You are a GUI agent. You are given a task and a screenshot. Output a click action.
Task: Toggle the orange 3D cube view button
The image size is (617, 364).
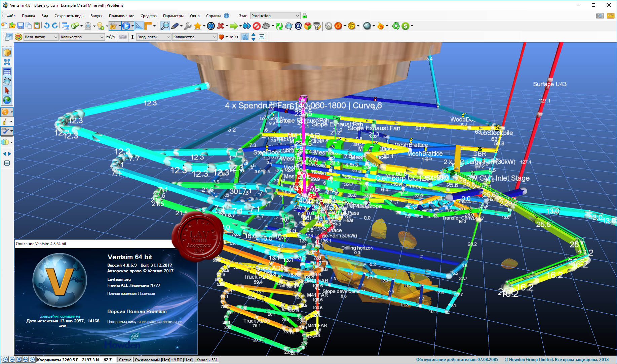pos(7,53)
